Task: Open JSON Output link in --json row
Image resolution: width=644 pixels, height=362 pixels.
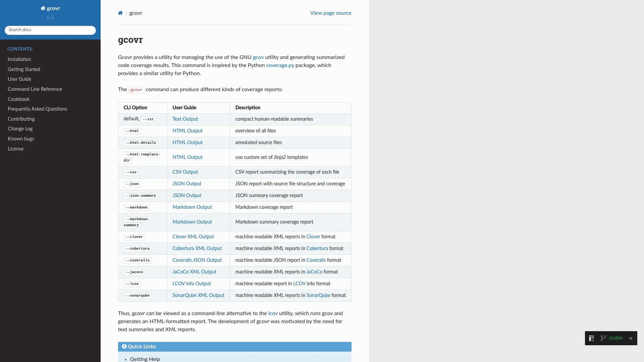Action: pos(187,184)
